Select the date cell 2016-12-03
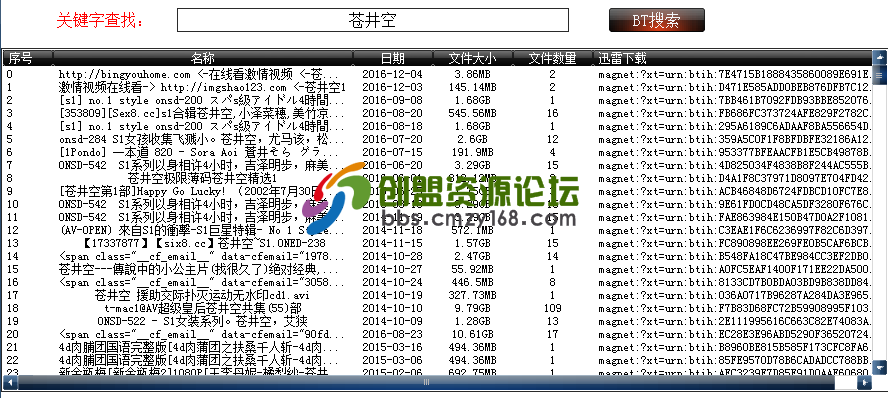The width and height of the screenshot is (888, 398). coord(392,87)
